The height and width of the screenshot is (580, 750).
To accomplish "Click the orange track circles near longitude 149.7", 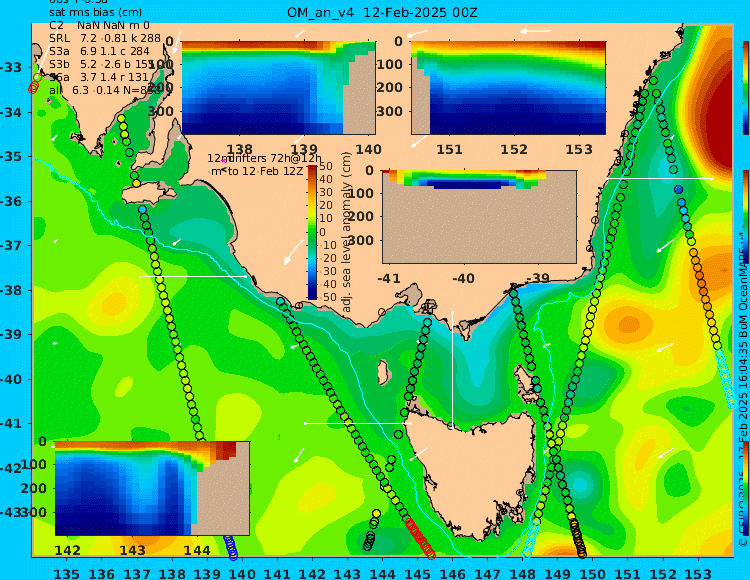I will coord(578,539).
